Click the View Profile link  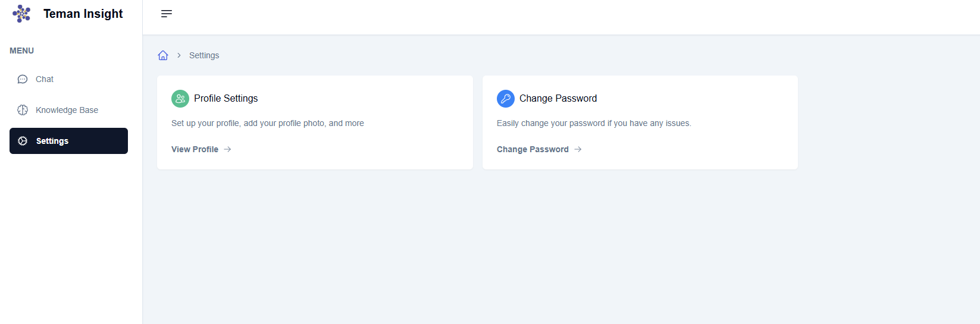tap(195, 149)
